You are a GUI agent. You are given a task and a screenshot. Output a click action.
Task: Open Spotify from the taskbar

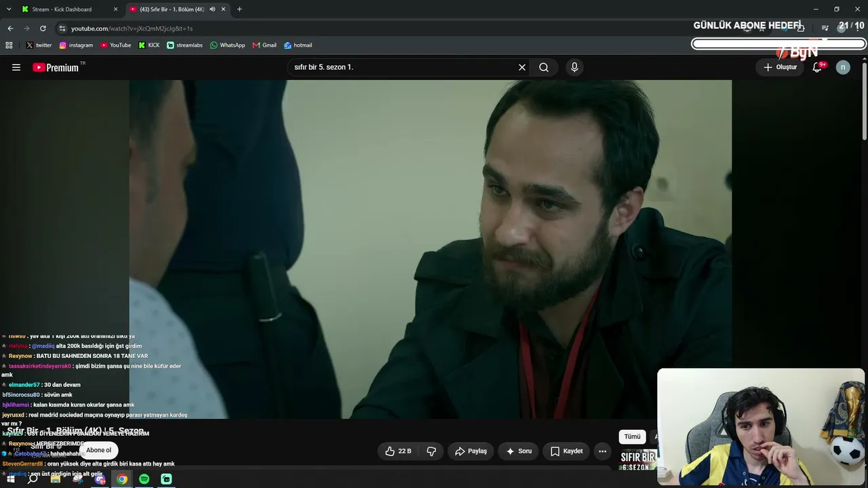click(x=144, y=479)
